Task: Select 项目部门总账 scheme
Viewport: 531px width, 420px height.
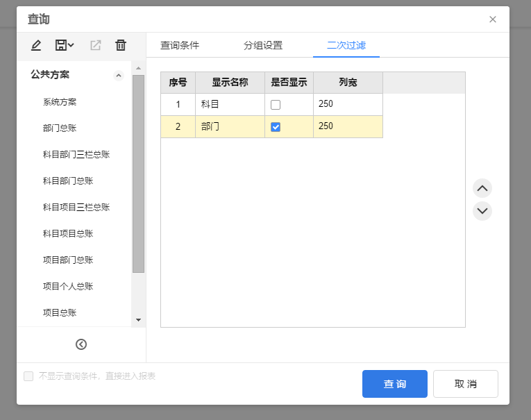Action: [68, 260]
